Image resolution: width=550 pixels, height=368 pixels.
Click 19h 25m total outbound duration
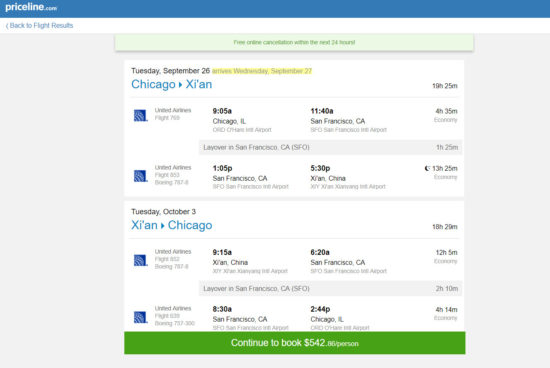444,86
